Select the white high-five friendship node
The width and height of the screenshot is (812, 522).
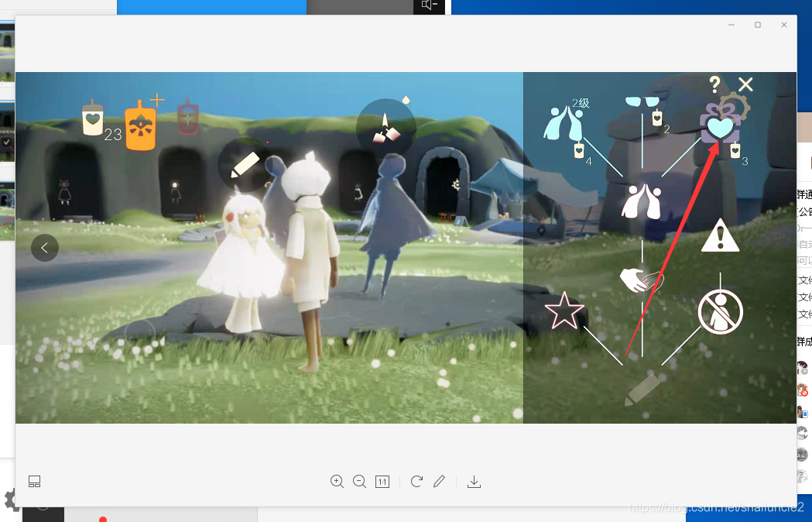[x=642, y=201]
